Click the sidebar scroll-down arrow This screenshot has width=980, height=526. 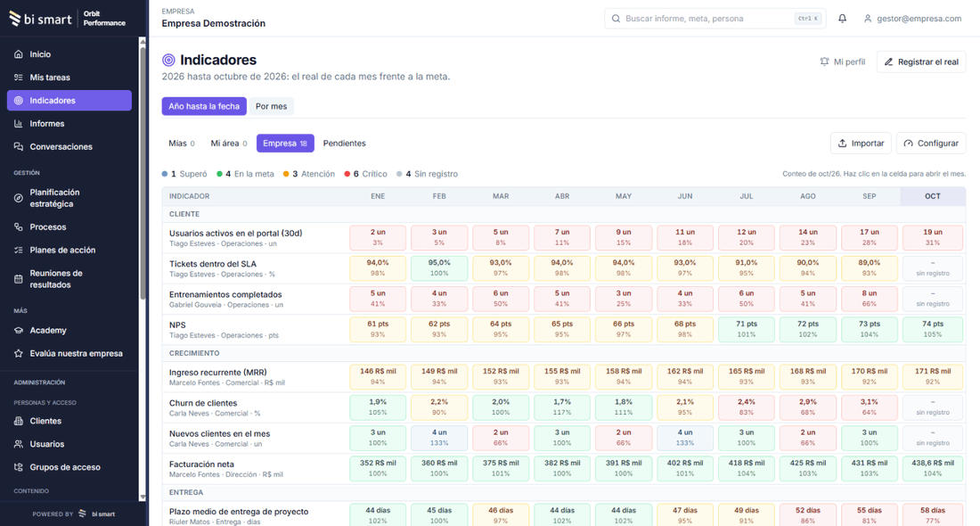pyautogui.click(x=143, y=497)
